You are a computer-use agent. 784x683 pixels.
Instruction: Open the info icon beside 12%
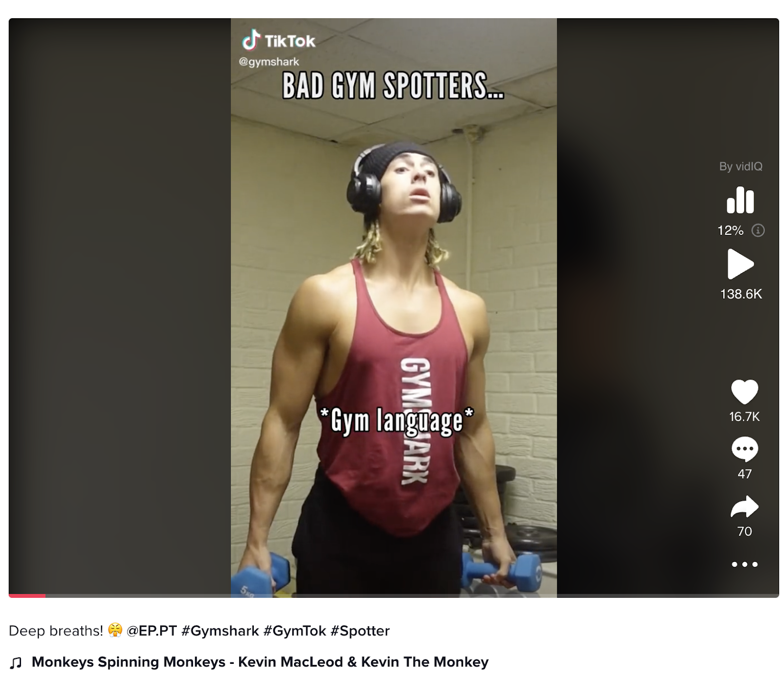click(758, 230)
